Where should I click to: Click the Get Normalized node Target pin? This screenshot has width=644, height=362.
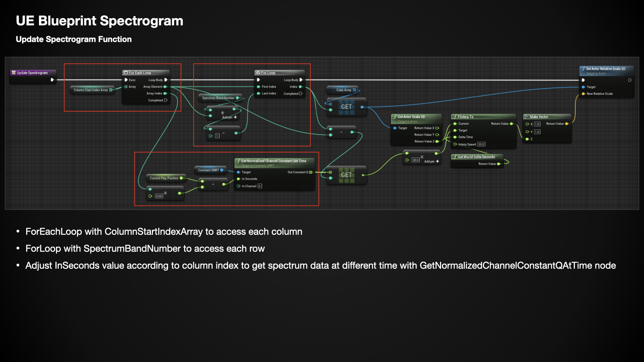pyautogui.click(x=238, y=172)
